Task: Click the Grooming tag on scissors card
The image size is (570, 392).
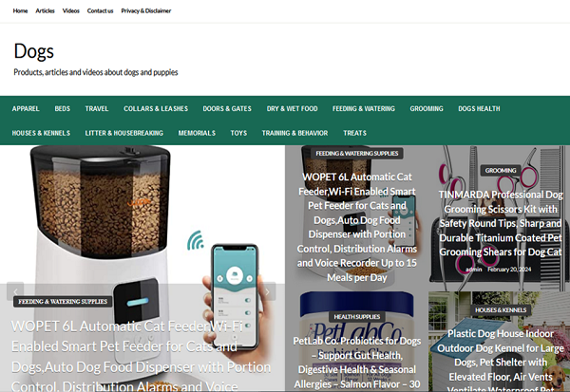Action: (x=501, y=171)
